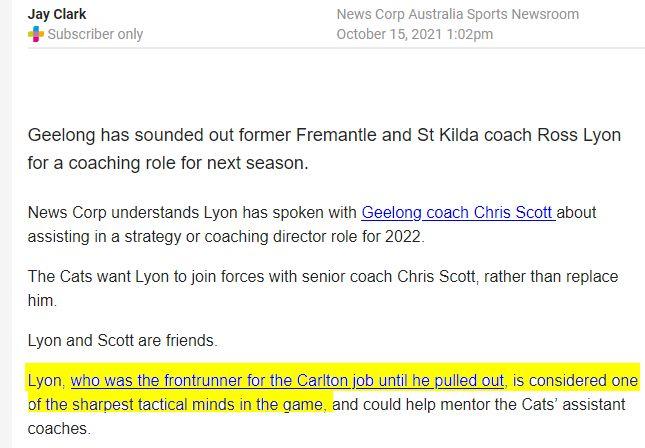Open the "Geelong coach Chris Scott" link
The height and width of the screenshot is (448, 645).
click(x=459, y=213)
